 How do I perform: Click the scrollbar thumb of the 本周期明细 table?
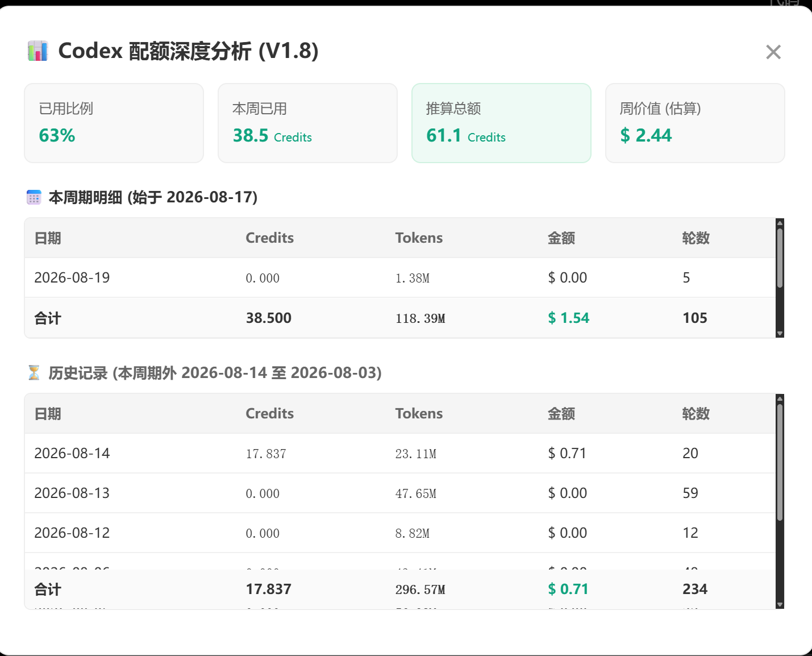(780, 258)
